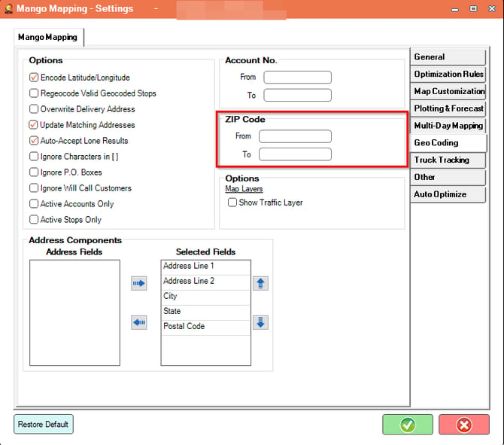Click the ZIP Code From field

click(x=295, y=136)
